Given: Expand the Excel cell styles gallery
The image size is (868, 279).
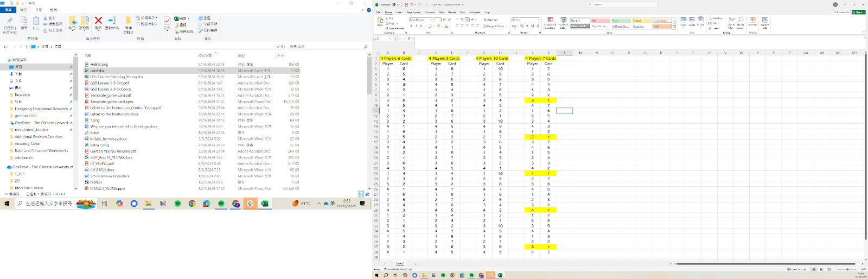Looking at the screenshot, I should [674, 28].
